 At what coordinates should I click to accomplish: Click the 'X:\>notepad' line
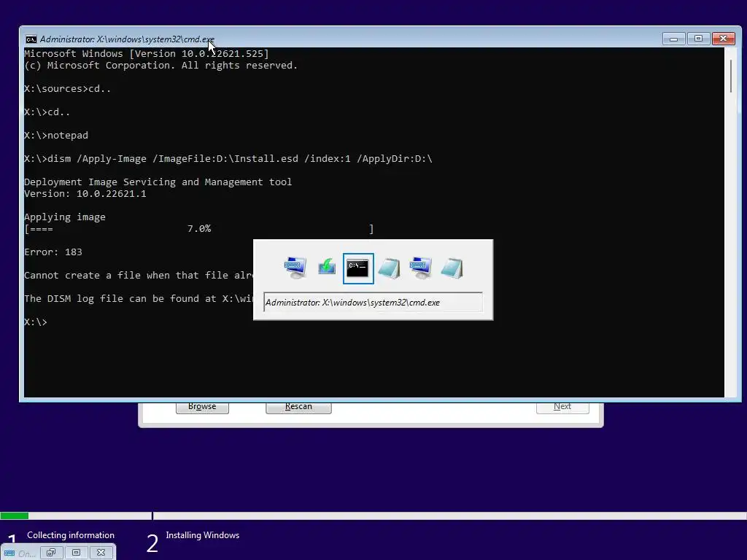click(56, 135)
